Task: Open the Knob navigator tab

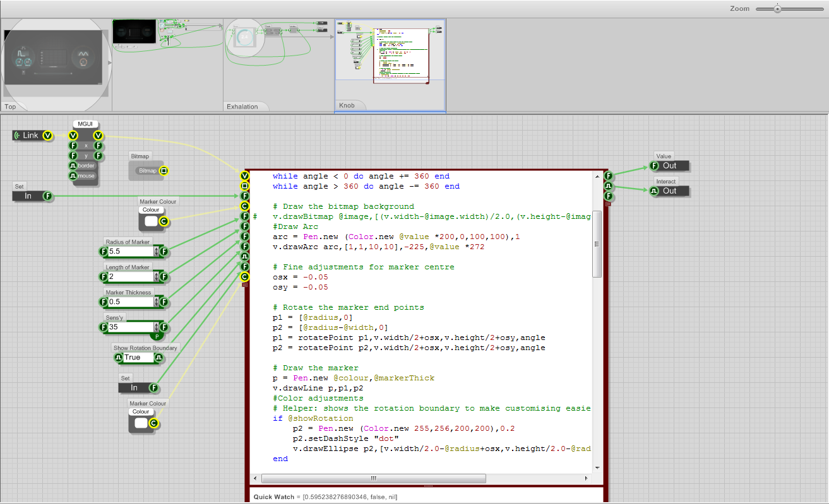Action: click(x=347, y=105)
